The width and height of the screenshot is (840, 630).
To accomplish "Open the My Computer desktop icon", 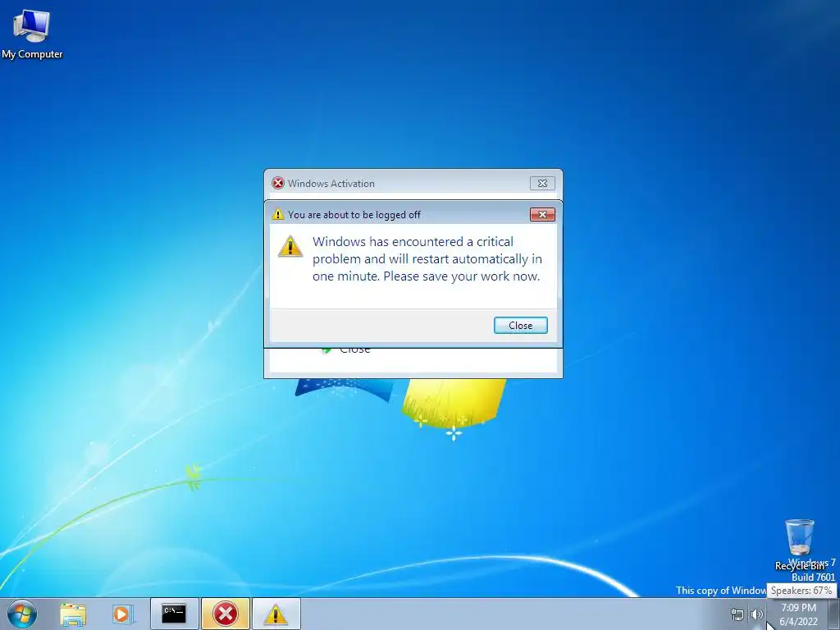I will point(32,33).
